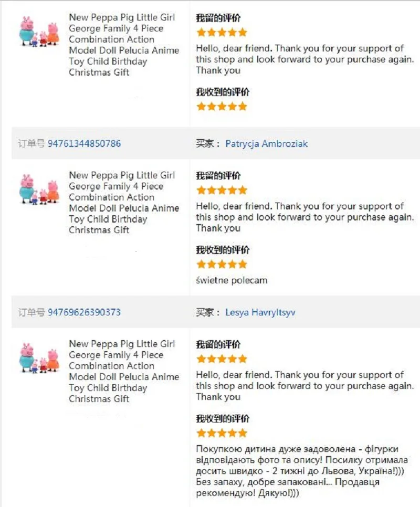Click the first Peppa Pig product thumbnail
The image size is (420, 507).
39,31
